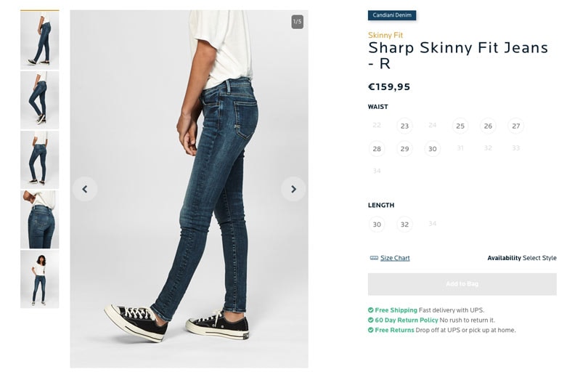Open the third thumbnail, back view

[39, 159]
